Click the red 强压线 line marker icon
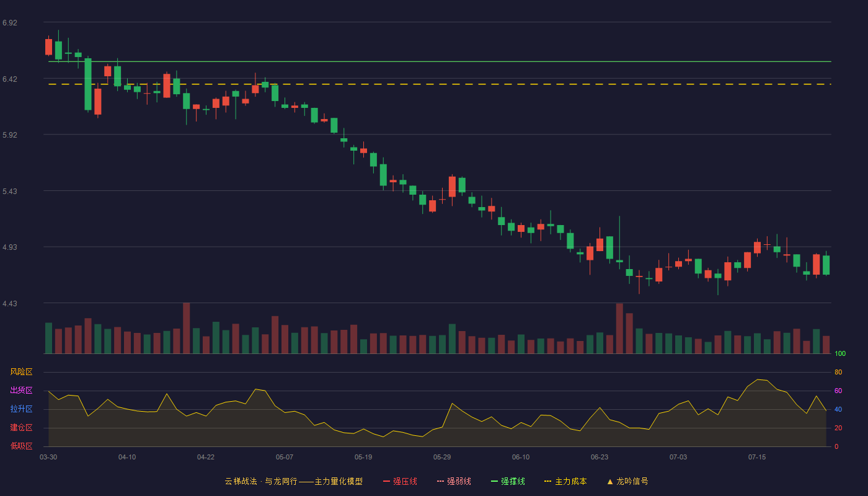868x496 pixels. tap(387, 481)
